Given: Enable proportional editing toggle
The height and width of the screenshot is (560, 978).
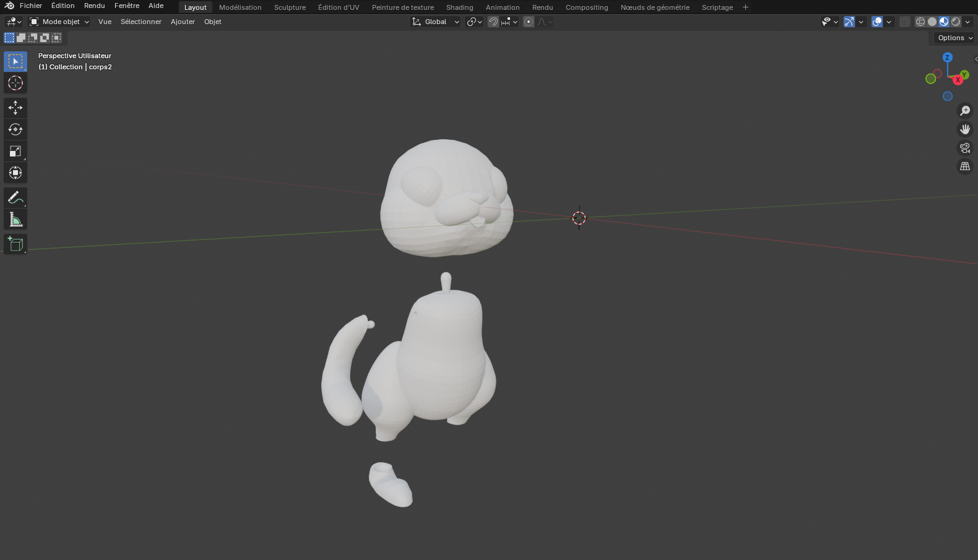Looking at the screenshot, I should (x=529, y=22).
